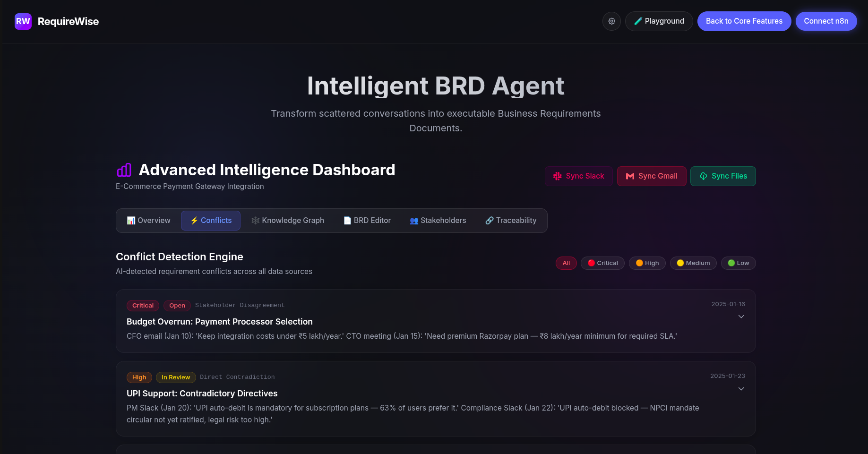
Task: Open the Stakeholders tab
Action: (x=438, y=220)
